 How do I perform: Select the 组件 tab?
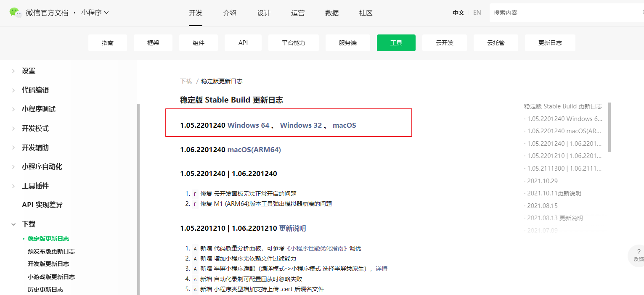tap(199, 43)
